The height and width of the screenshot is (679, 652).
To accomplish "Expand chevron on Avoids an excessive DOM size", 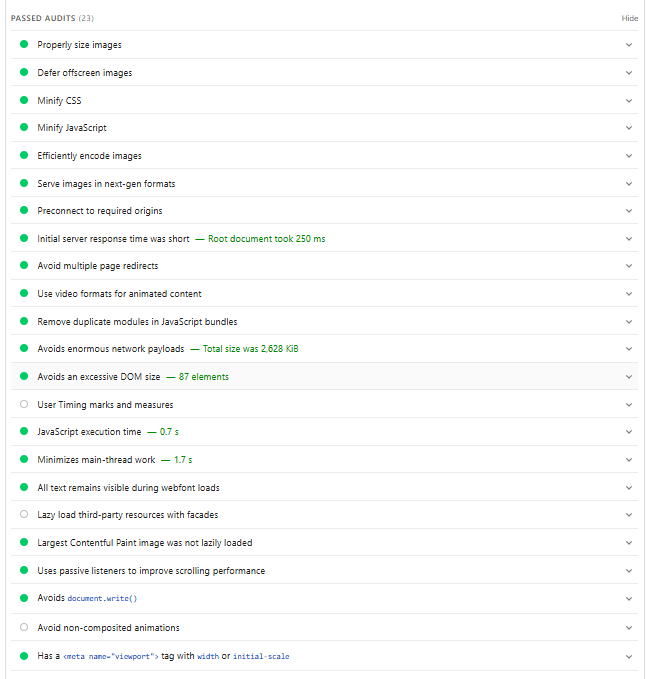I will (x=629, y=377).
